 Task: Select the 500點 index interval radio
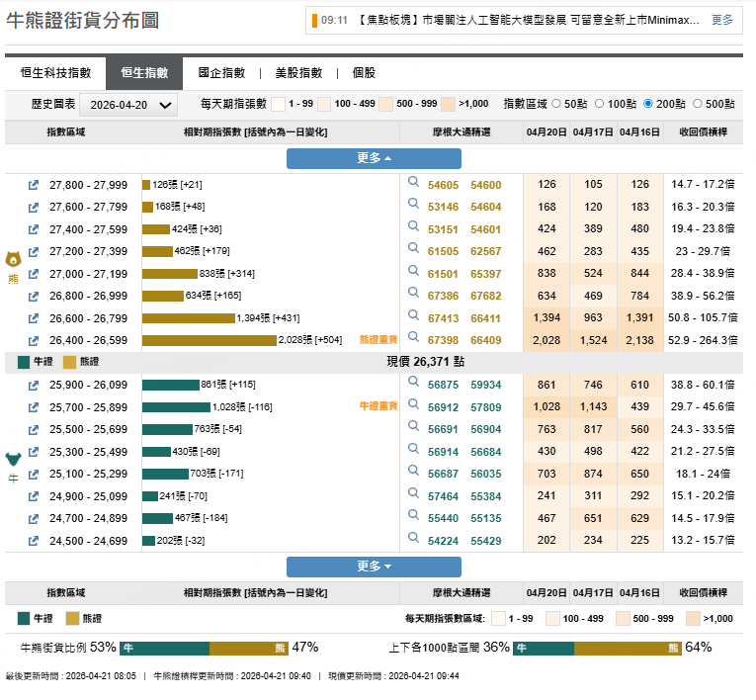tap(698, 104)
